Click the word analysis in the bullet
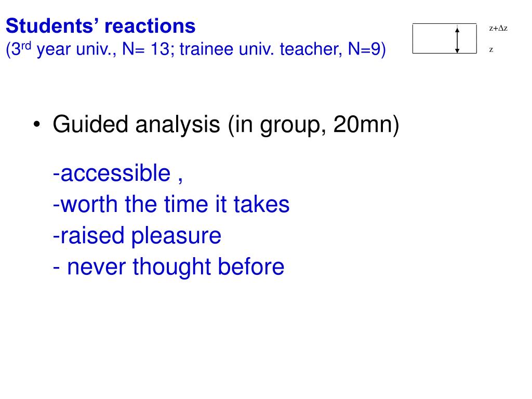 point(178,125)
